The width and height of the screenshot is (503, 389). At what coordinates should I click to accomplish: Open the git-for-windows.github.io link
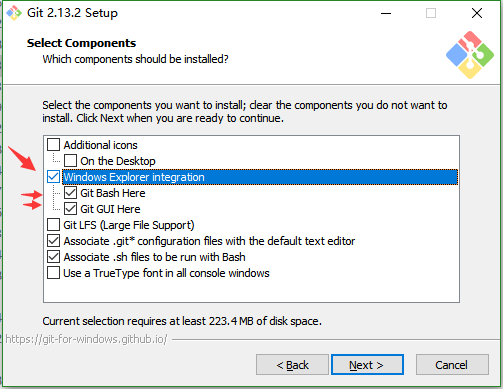coord(86,339)
